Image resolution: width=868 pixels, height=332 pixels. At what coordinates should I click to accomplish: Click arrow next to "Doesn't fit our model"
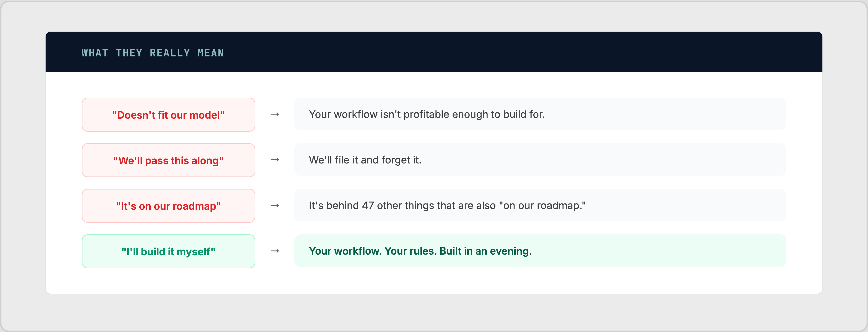275,114
